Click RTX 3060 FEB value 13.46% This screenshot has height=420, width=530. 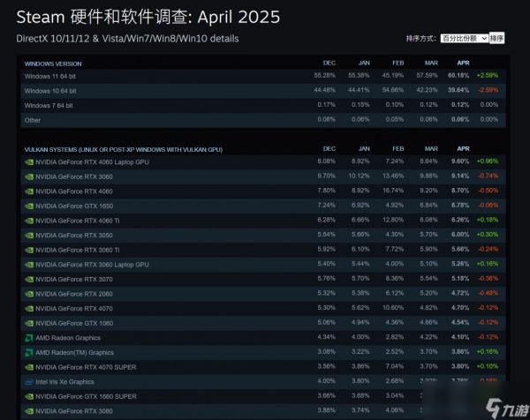click(x=393, y=176)
